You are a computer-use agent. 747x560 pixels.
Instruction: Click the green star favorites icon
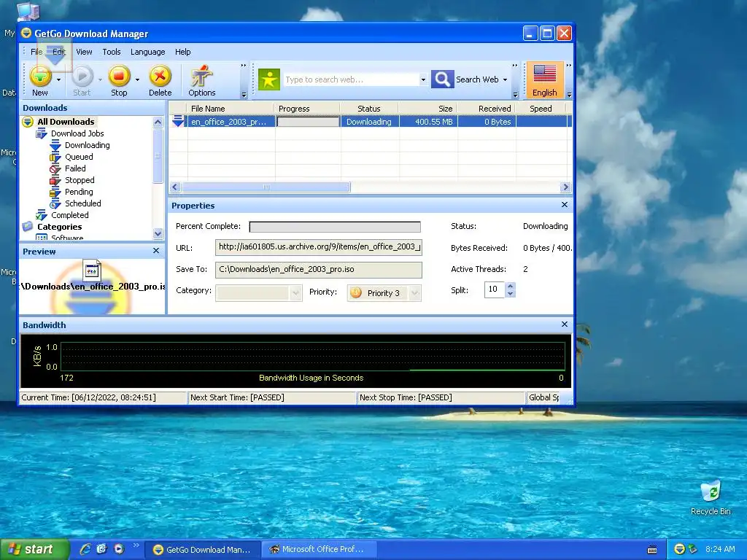(x=268, y=79)
